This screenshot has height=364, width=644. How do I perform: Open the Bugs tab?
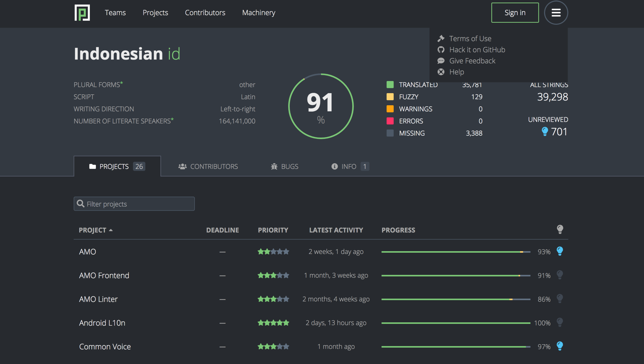pyautogui.click(x=285, y=166)
